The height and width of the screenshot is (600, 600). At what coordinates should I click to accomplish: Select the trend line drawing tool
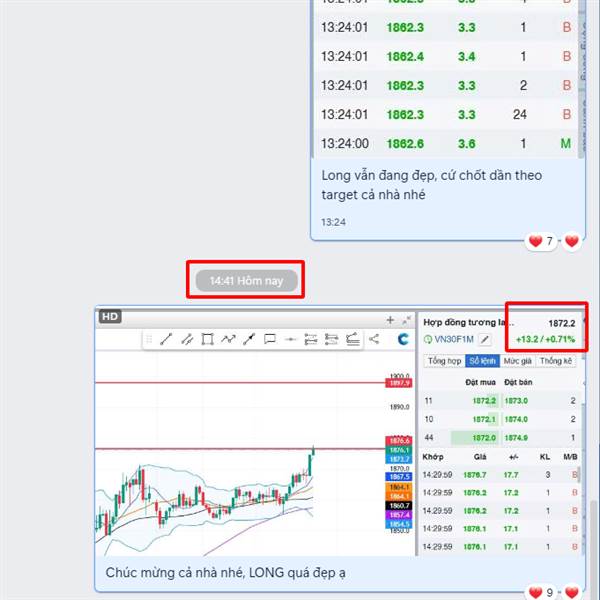(x=166, y=339)
